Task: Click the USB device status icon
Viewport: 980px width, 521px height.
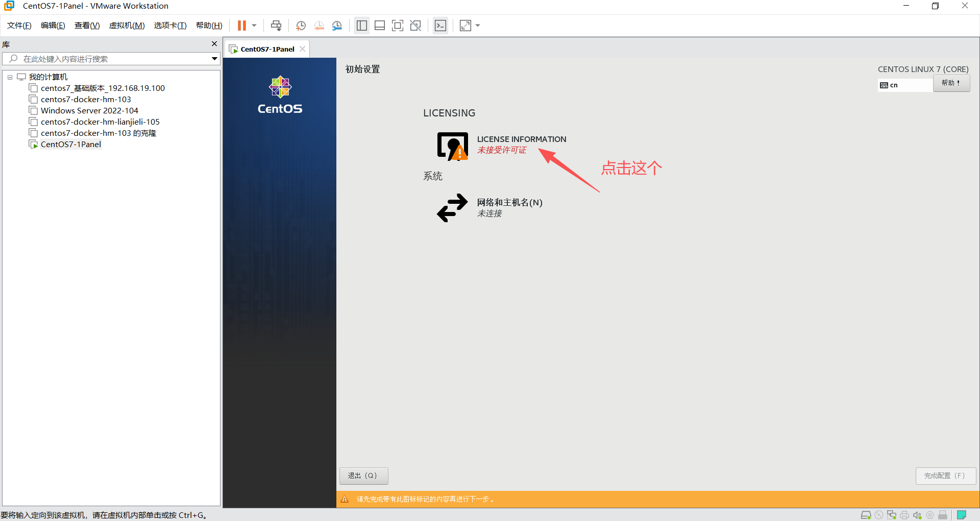Action: pos(943,515)
